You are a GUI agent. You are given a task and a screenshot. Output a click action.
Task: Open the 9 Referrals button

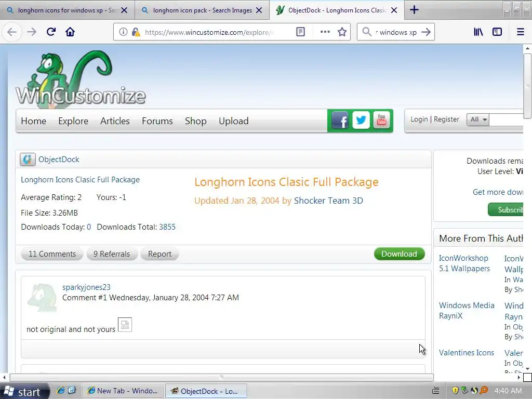112,254
